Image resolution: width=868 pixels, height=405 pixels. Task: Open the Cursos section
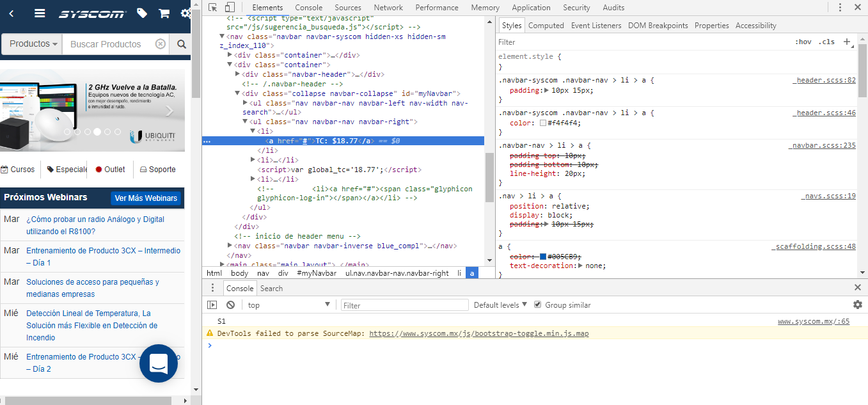pyautogui.click(x=18, y=170)
